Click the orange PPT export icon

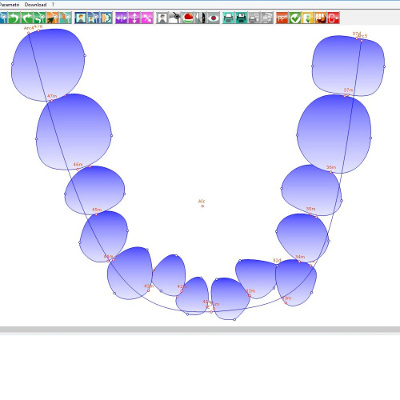point(282,18)
